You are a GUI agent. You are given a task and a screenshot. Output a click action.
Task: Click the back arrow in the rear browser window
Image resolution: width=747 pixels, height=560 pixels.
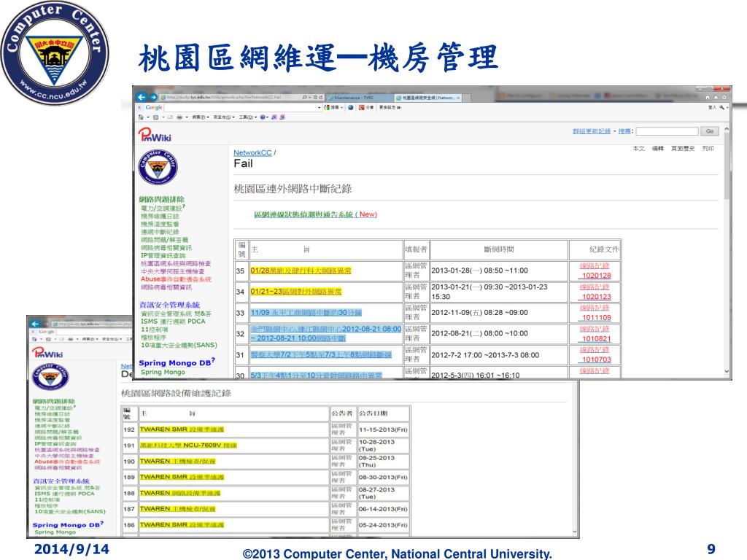pyautogui.click(x=35, y=324)
